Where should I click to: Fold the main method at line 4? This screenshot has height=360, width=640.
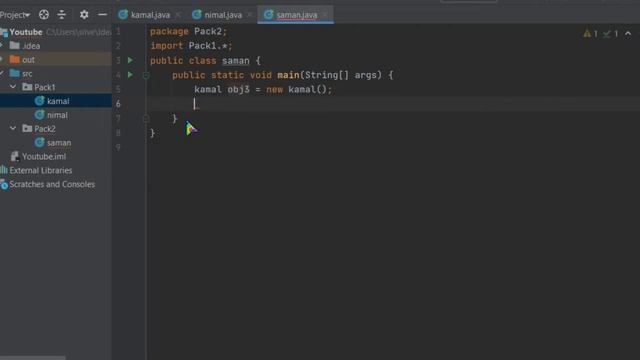tap(146, 75)
